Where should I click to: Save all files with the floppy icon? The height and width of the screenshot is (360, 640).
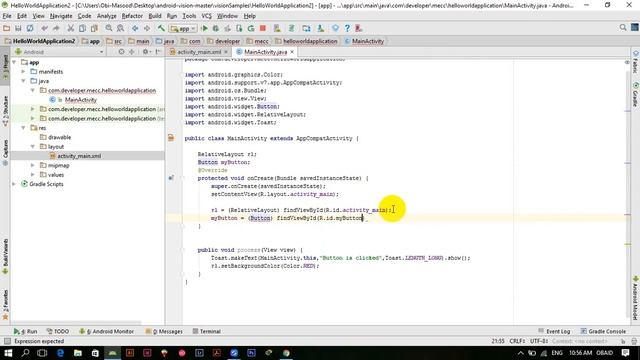point(18,28)
